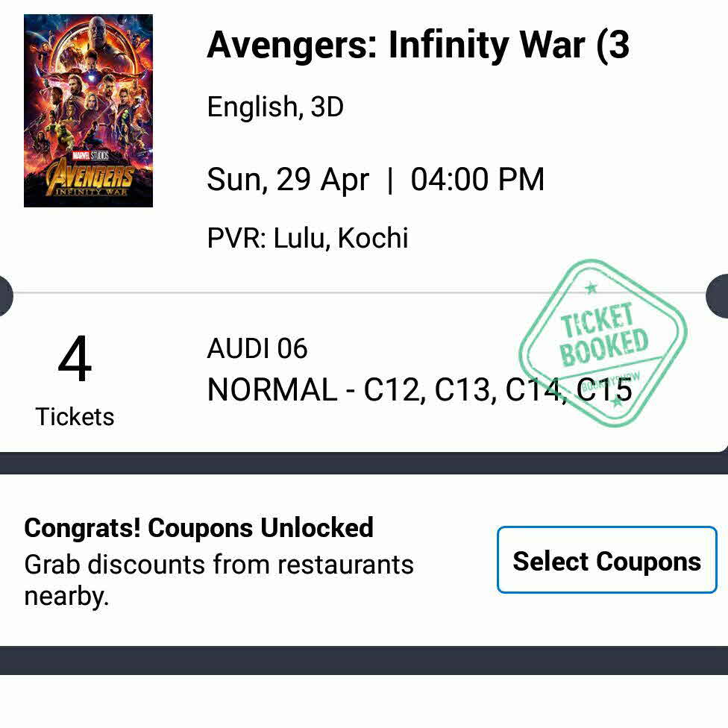Open the Avengers: Infinity War poster thumbnail
Screen dimensions: 728x728
(88, 110)
